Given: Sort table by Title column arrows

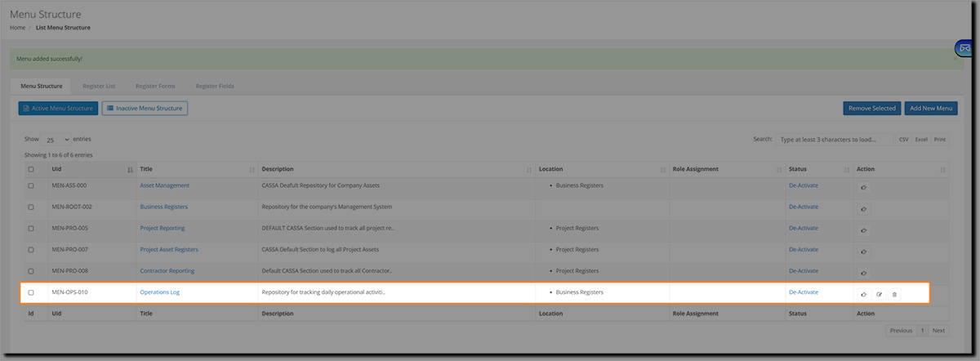Looking at the screenshot, I should [252, 169].
